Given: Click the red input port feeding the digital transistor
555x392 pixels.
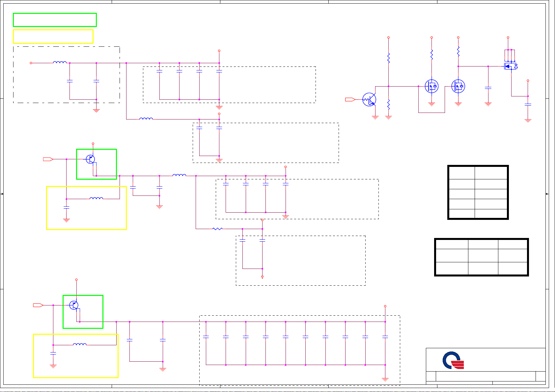Looking at the screenshot, I should 350,99.
